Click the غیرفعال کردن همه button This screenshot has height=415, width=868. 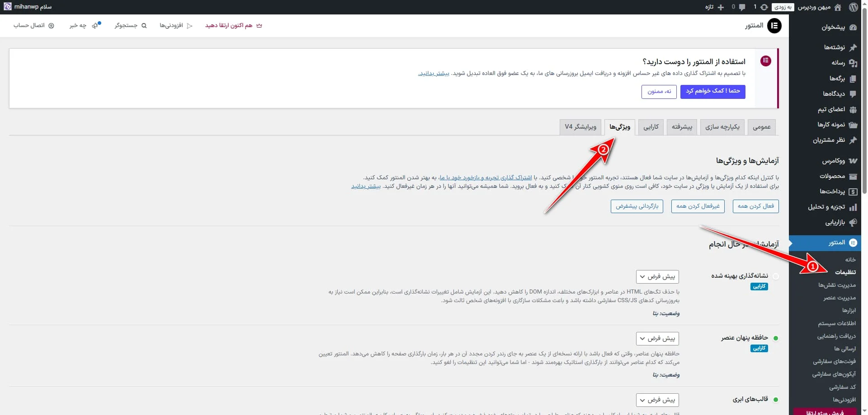(698, 206)
